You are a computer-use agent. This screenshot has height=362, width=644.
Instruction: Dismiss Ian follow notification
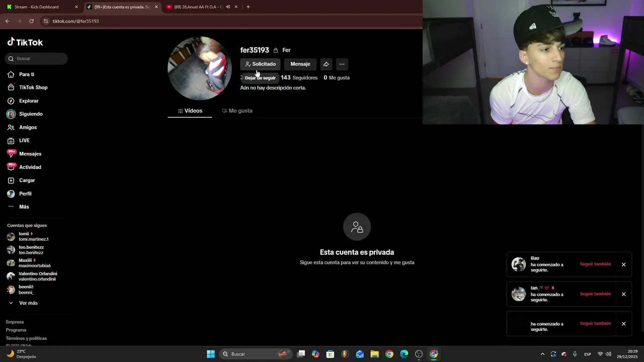tap(623, 294)
